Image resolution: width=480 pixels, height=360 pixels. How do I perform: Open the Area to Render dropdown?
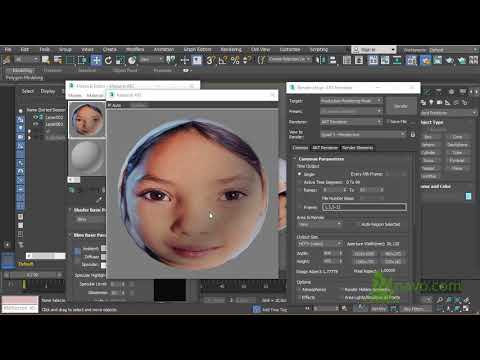click(319, 224)
